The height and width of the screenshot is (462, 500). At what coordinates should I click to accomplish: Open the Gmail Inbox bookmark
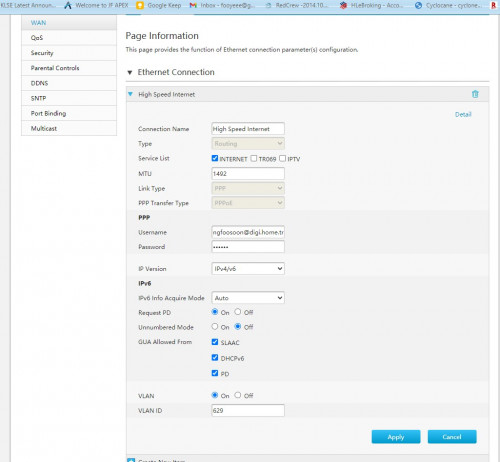tap(221, 5)
